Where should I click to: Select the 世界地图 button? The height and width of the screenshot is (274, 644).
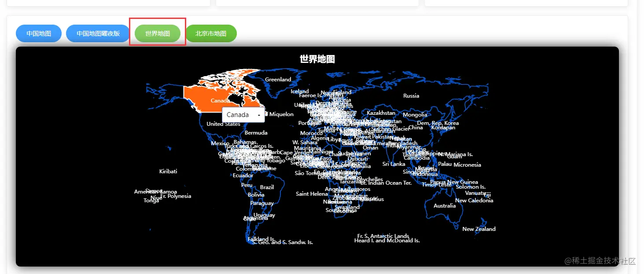click(x=158, y=33)
